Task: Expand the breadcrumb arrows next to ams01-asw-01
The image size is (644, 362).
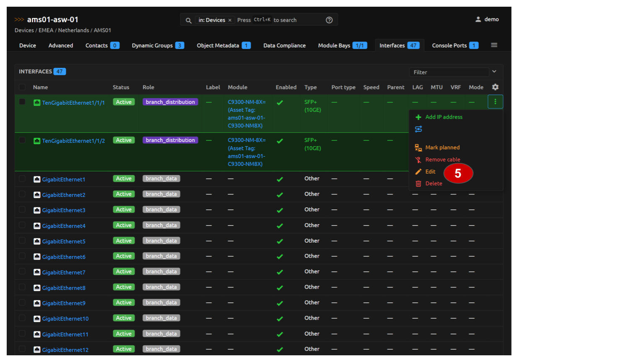Action: [19, 20]
